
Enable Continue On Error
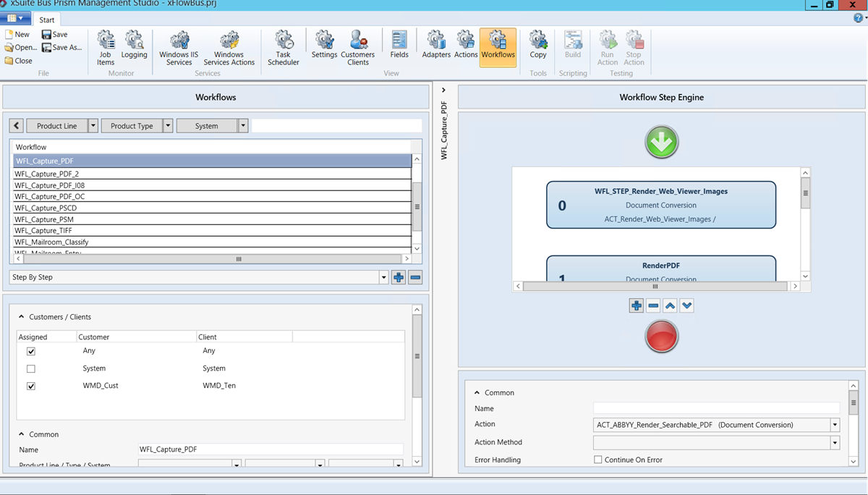tap(597, 460)
